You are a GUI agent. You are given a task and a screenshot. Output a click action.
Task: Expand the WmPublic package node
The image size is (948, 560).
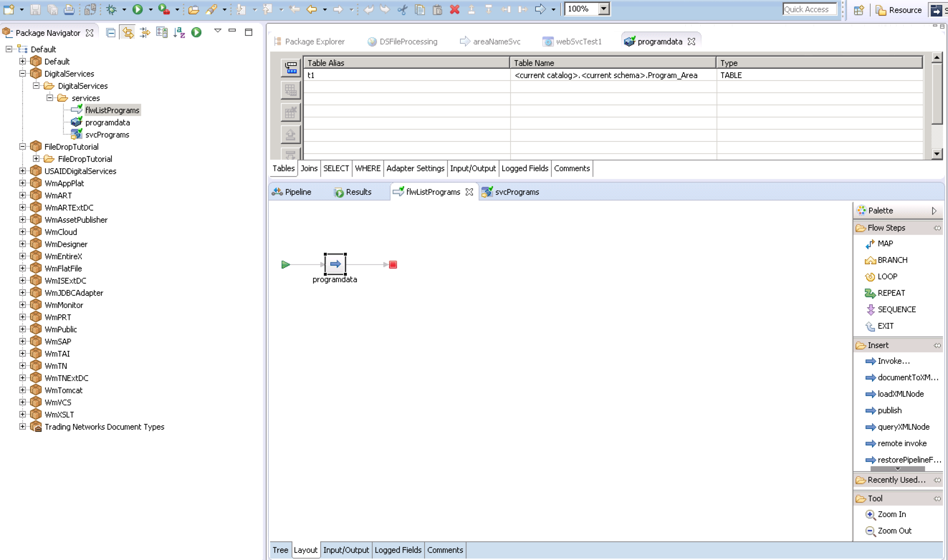pos(23,329)
